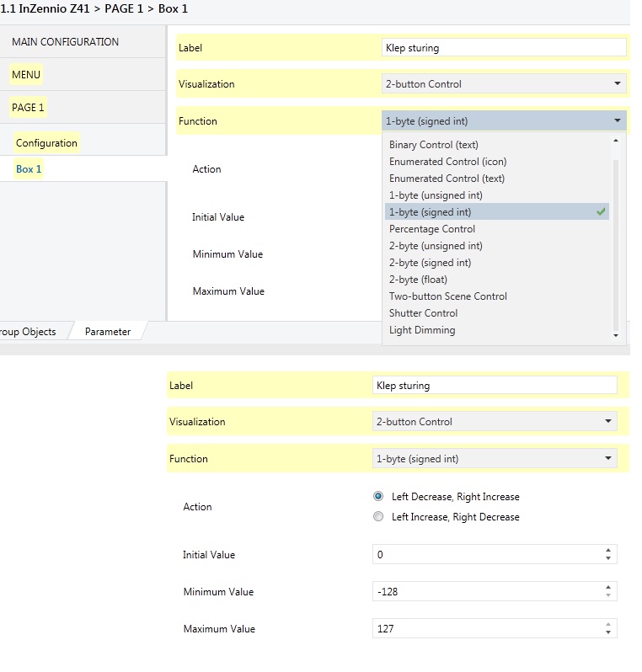Increase Initial Value with up arrow

(x=608, y=551)
